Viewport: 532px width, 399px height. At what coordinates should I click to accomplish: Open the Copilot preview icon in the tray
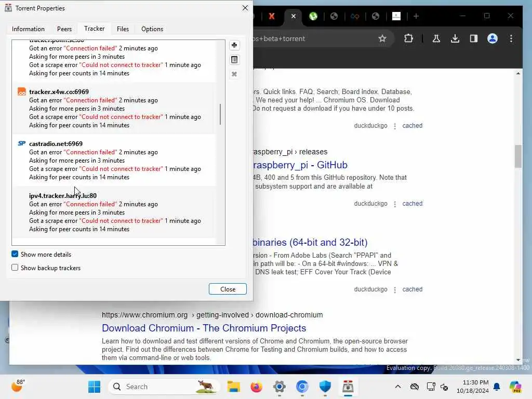515,387
